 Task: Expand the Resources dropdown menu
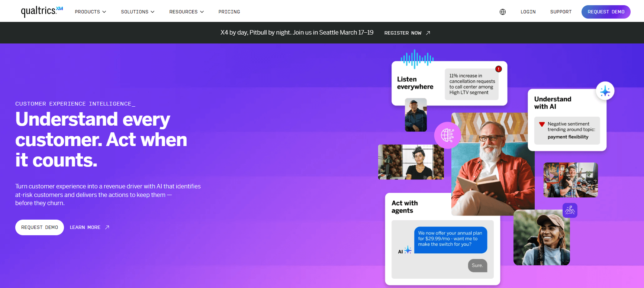pos(187,12)
